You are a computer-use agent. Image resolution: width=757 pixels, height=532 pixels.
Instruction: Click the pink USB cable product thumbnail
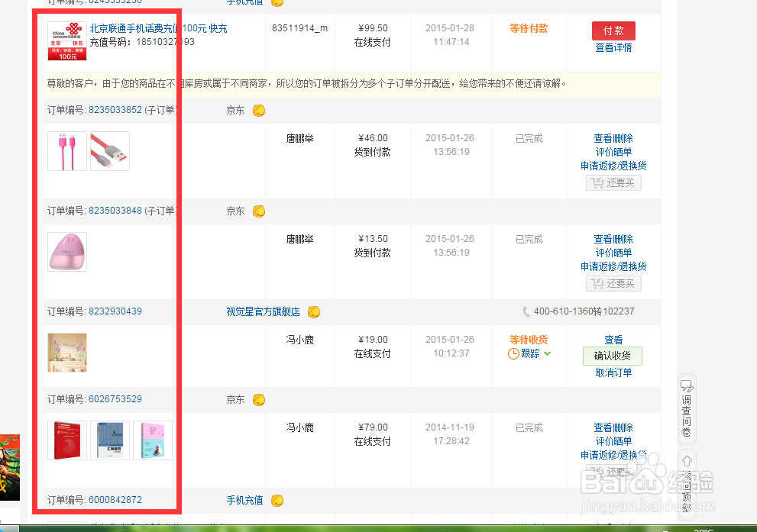[67, 150]
